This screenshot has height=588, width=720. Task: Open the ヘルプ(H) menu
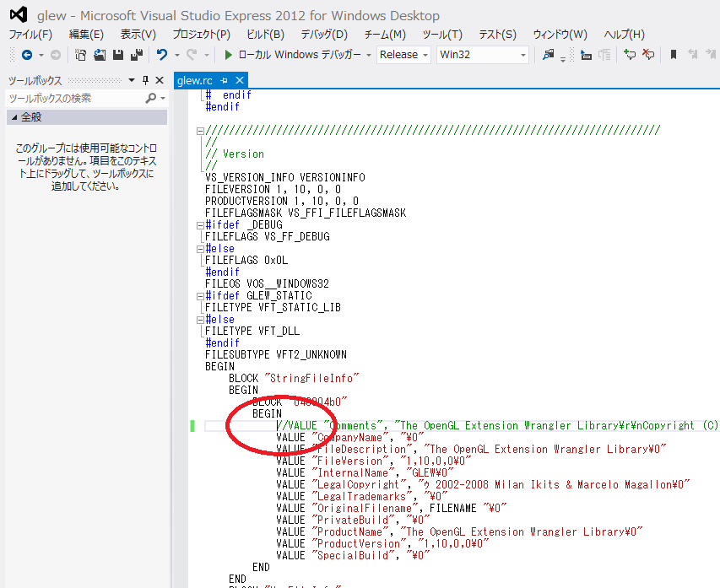pos(624,35)
